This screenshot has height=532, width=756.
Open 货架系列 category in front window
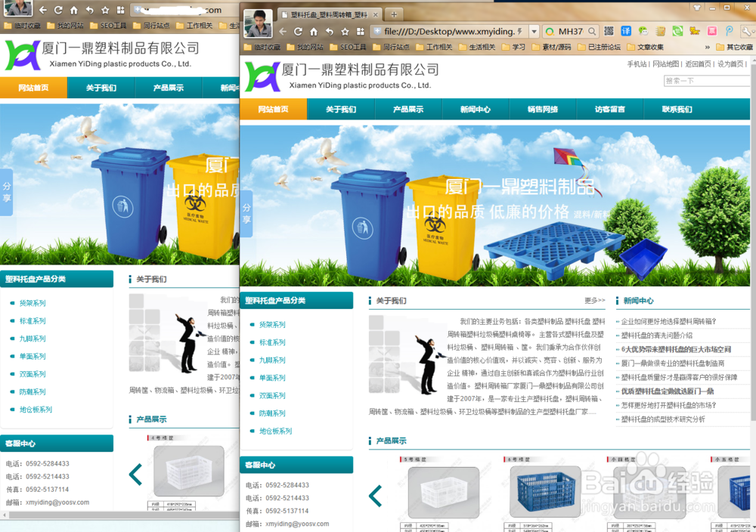pyautogui.click(x=272, y=325)
